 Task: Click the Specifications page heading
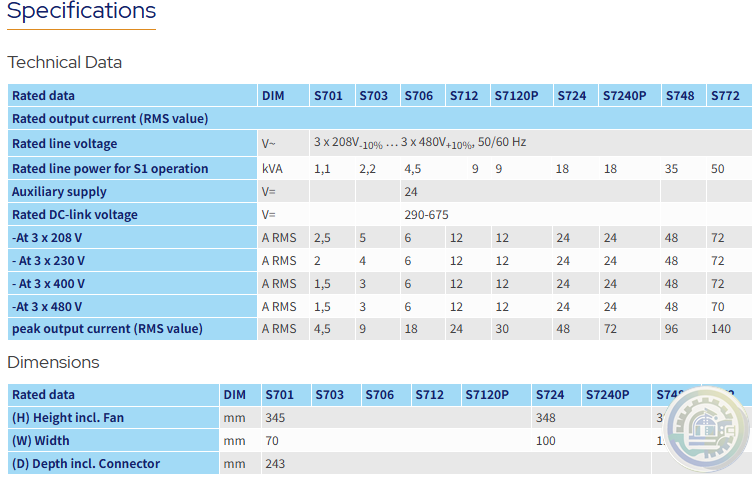coord(81,12)
